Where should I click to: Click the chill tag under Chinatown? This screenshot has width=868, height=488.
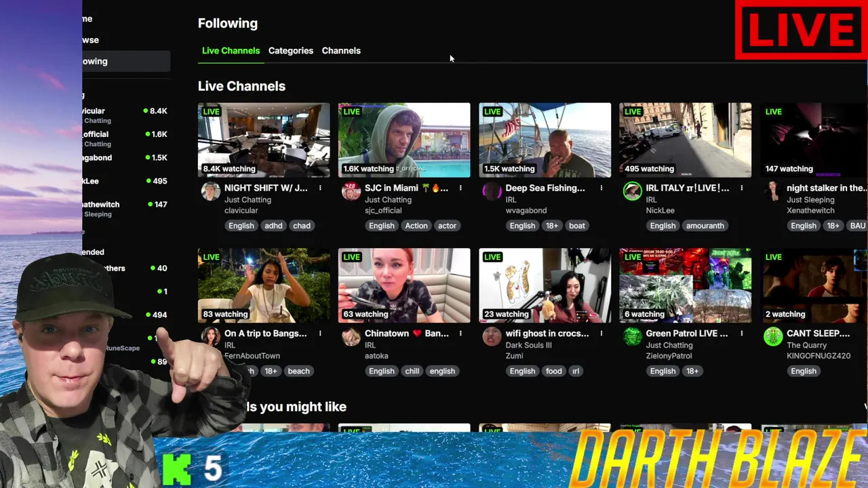pos(412,371)
